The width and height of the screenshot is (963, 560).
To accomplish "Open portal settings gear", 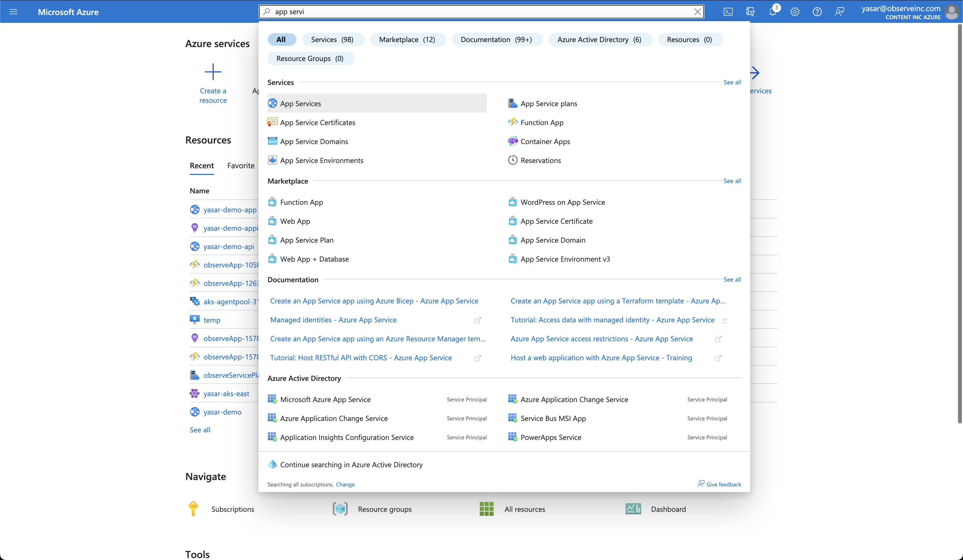I will [x=795, y=12].
